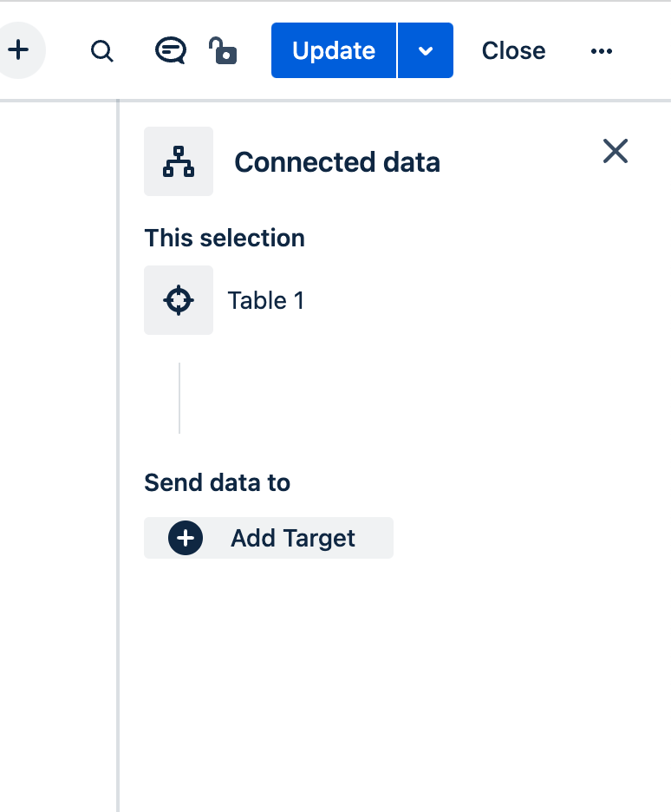Screen dimensions: 671x812
Task: Click the Connected data hierarchy icon
Action: 179,161
